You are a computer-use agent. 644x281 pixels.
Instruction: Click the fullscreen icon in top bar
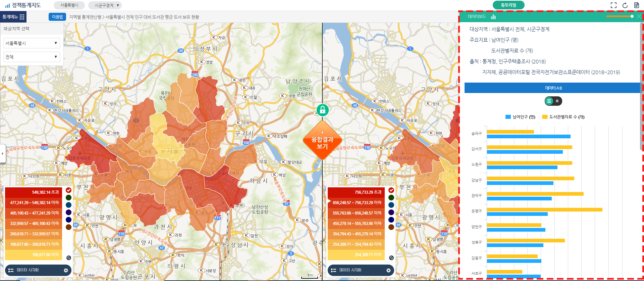click(x=613, y=5)
